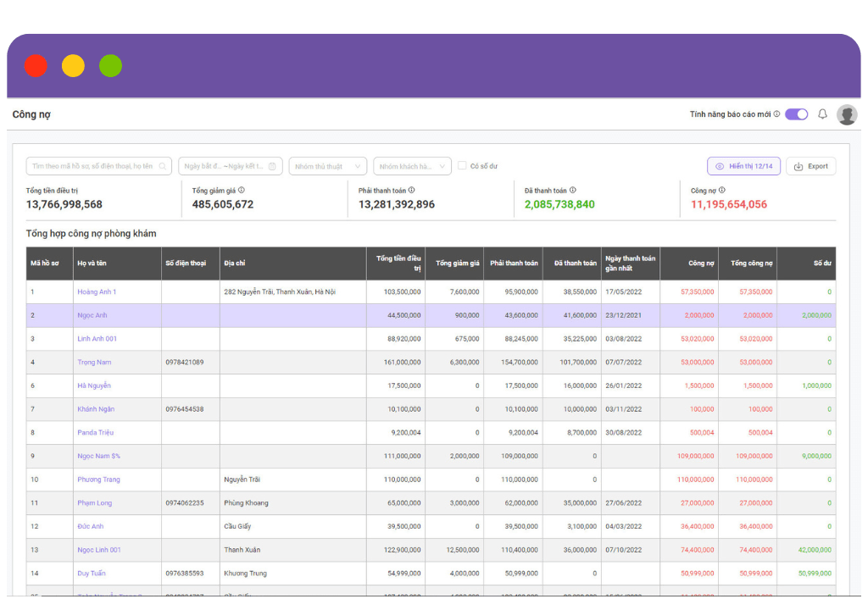Click info icon beside Công nợ summary
Viewport: 868px width, 610px height.
coord(722,190)
